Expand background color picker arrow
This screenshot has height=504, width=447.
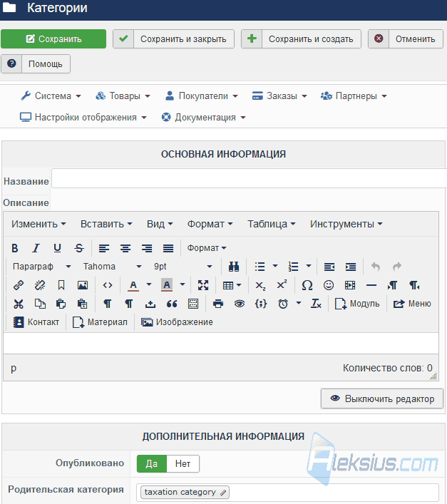point(183,284)
